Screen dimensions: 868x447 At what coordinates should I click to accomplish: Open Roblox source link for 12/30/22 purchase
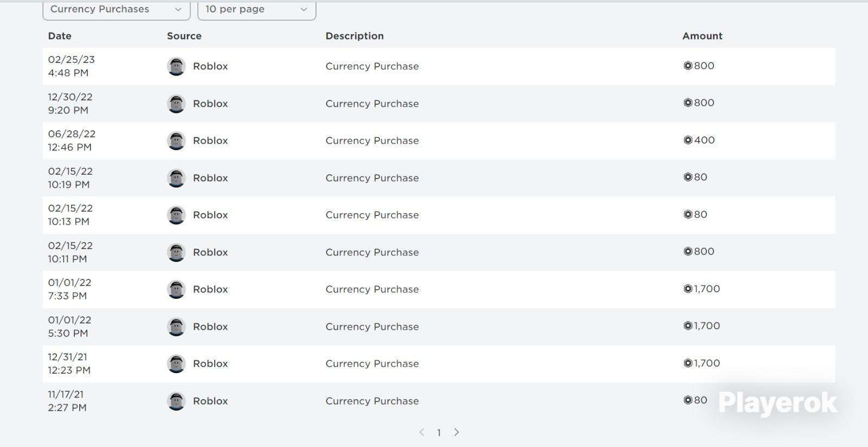[210, 104]
